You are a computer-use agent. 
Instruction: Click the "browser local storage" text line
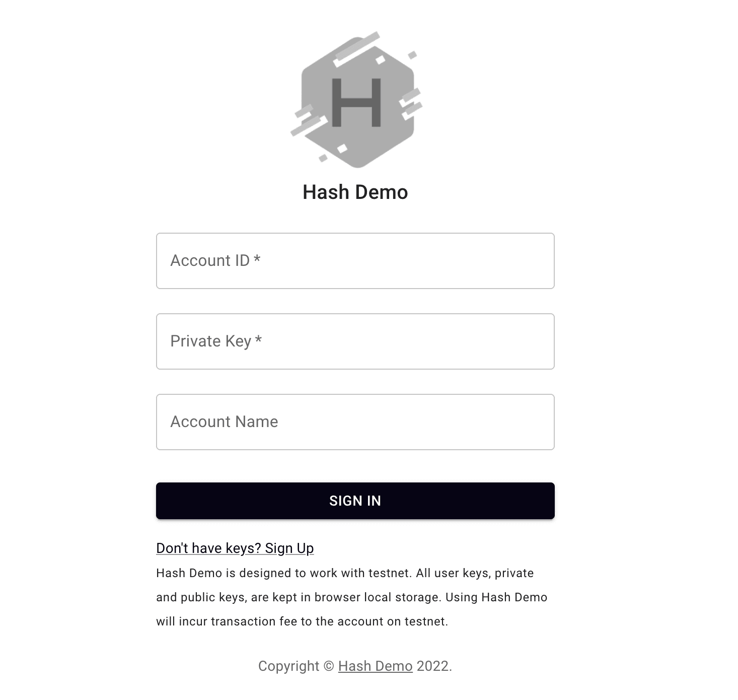coord(351,597)
